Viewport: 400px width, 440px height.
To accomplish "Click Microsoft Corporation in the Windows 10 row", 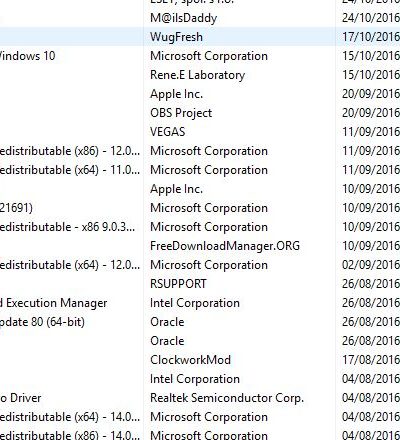I will (x=209, y=56).
